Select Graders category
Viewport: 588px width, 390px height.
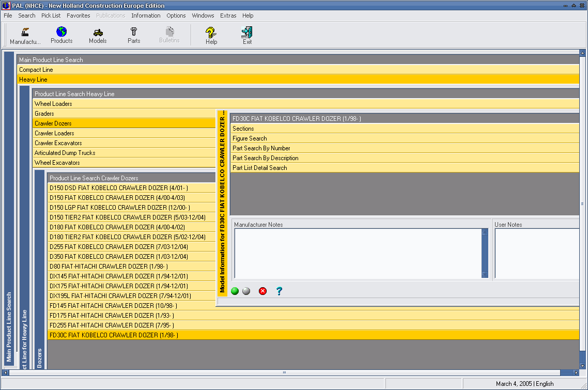(x=124, y=114)
